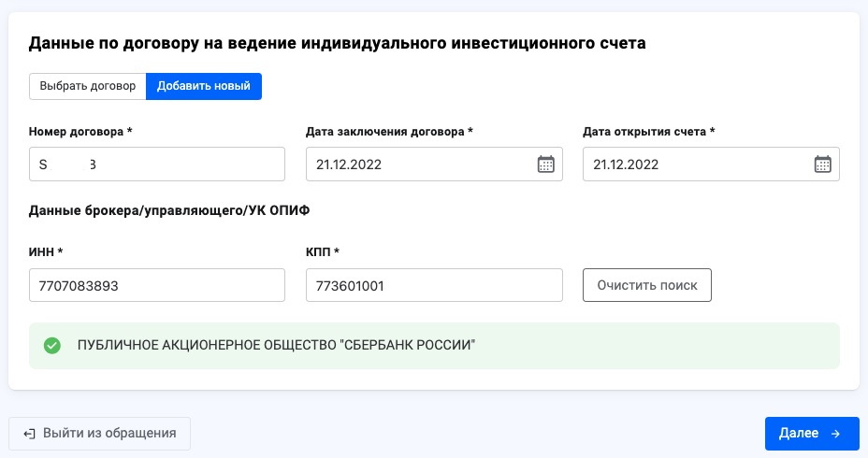Click the "Данные брокера/управляющего/УК ОПИФ" subheading

[x=169, y=210]
